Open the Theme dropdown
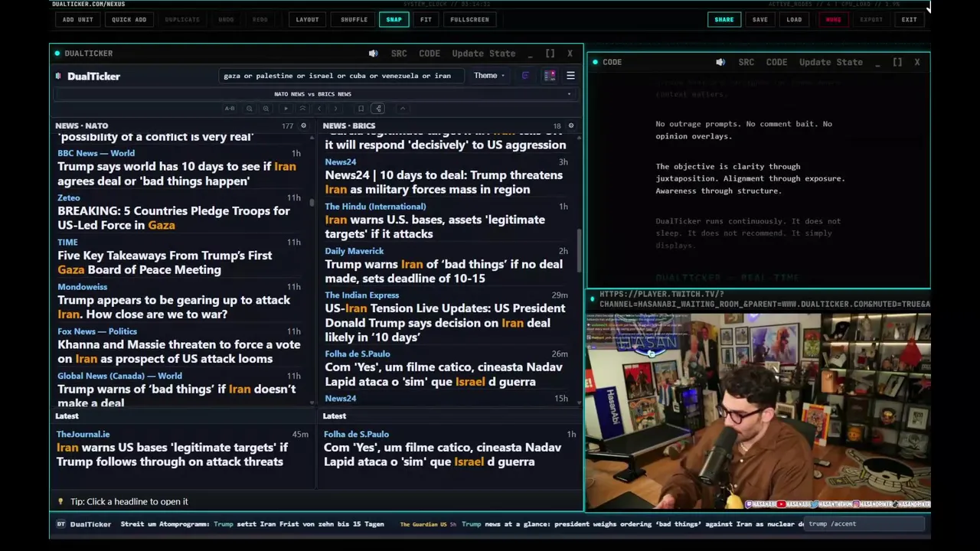980x551 pixels. [x=488, y=76]
